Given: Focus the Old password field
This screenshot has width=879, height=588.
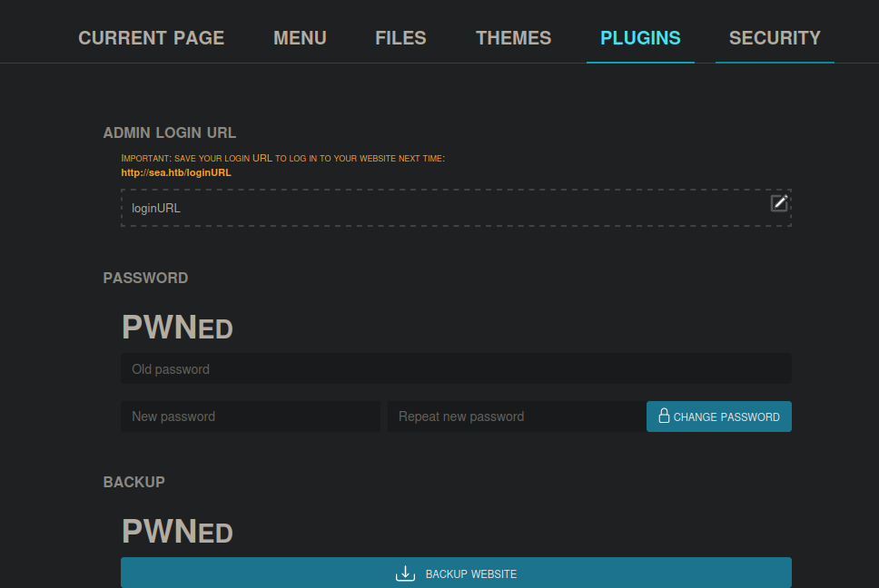Looking at the screenshot, I should click(x=456, y=369).
